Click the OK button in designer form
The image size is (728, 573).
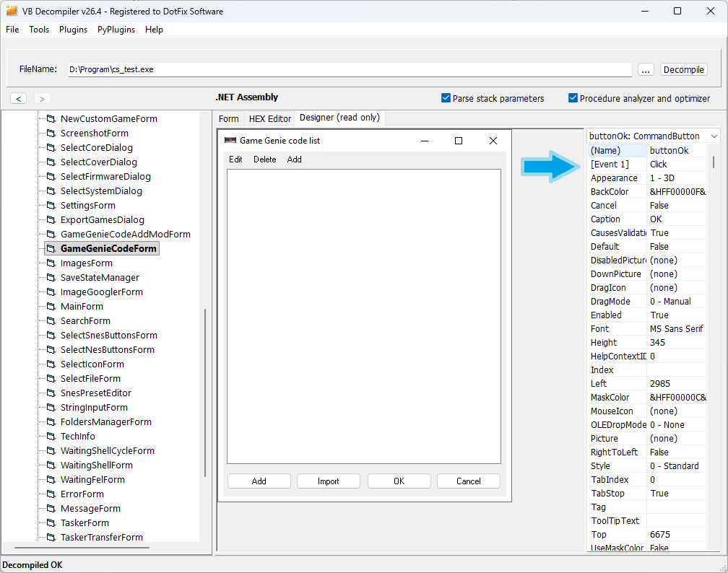point(399,481)
